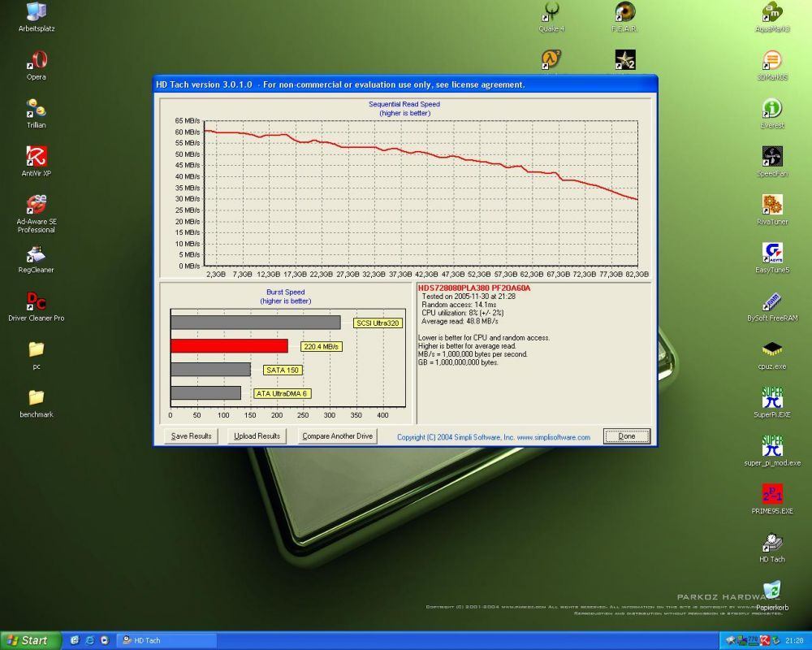Click the system tray clock 21:28
The image size is (812, 650).
click(794, 641)
